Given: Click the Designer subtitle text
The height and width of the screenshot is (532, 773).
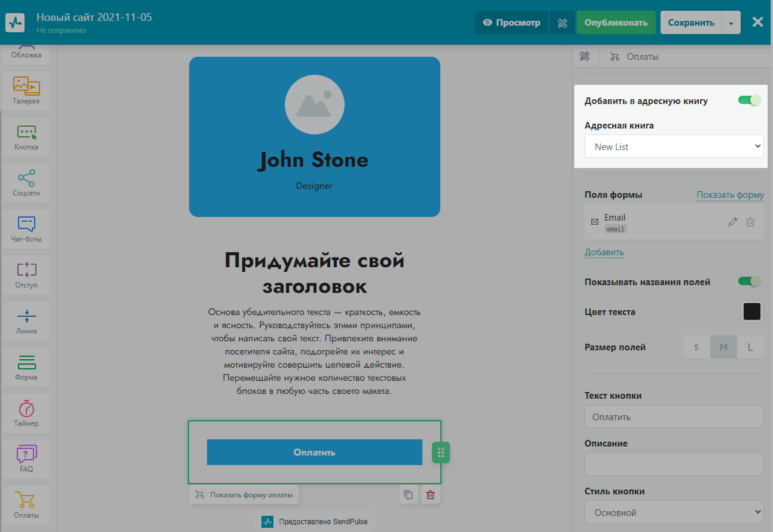Looking at the screenshot, I should (x=314, y=186).
